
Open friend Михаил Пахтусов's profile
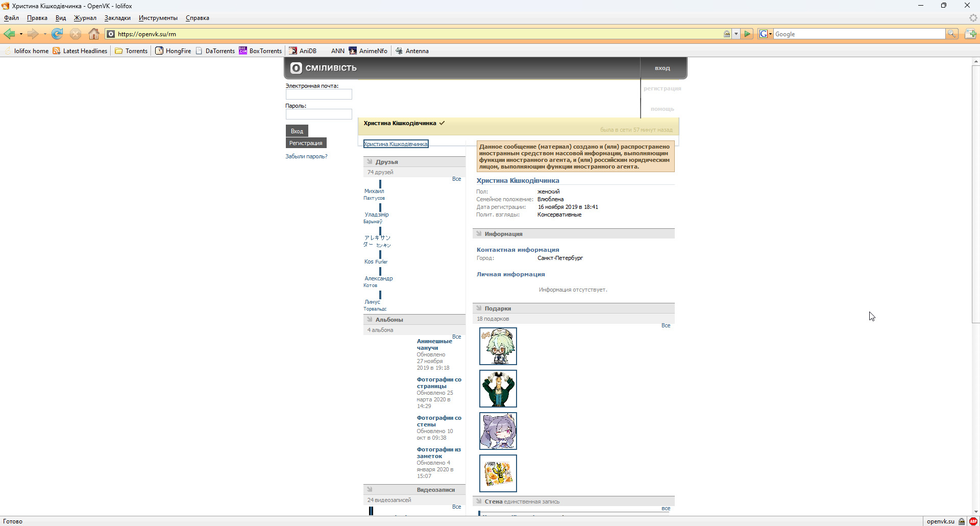tap(374, 194)
